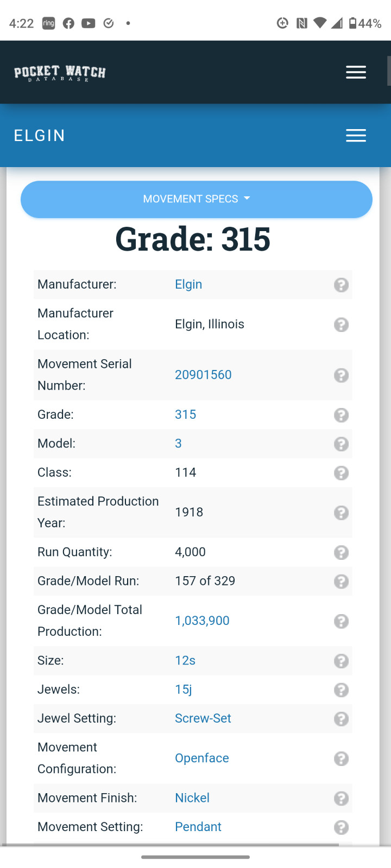Image resolution: width=391 pixels, height=868 pixels.
Task: Select the 157 of 329 value
Action: point(205,581)
